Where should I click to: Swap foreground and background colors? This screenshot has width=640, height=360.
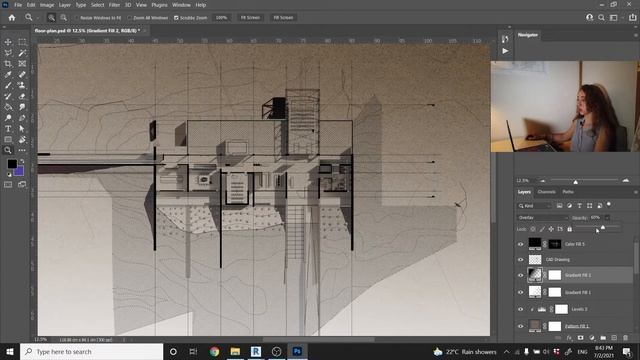point(22,162)
